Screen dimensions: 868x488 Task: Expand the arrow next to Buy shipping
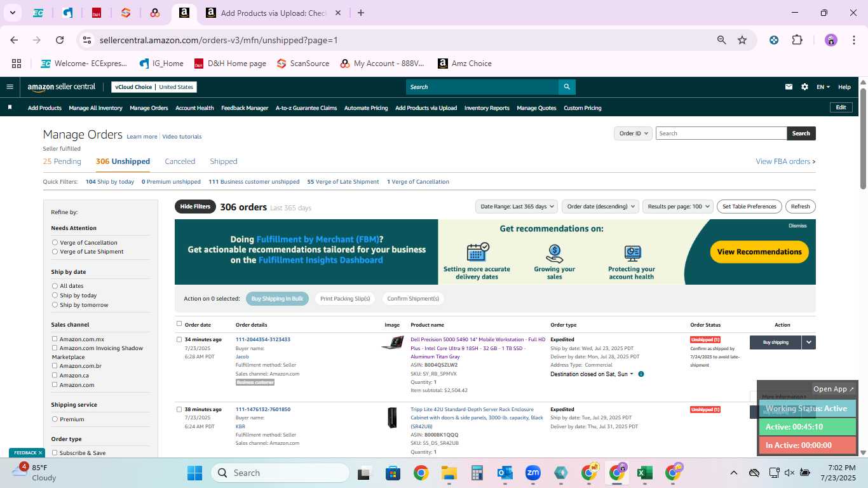[x=808, y=342]
